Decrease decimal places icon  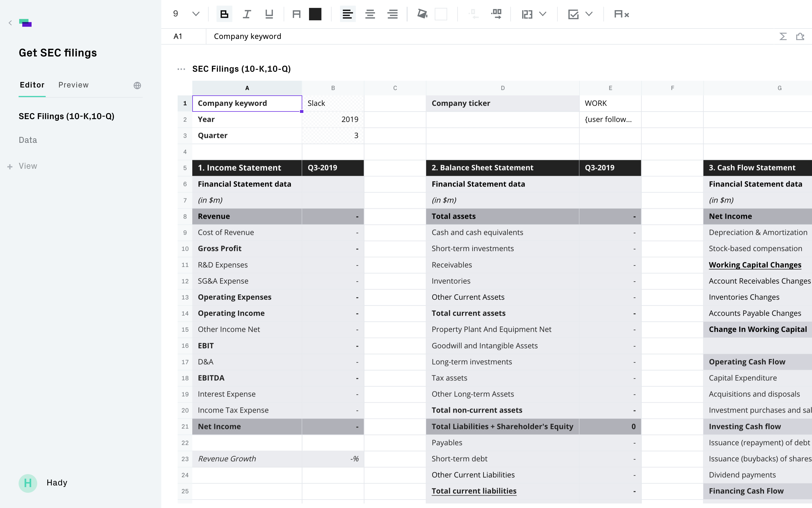click(473, 14)
